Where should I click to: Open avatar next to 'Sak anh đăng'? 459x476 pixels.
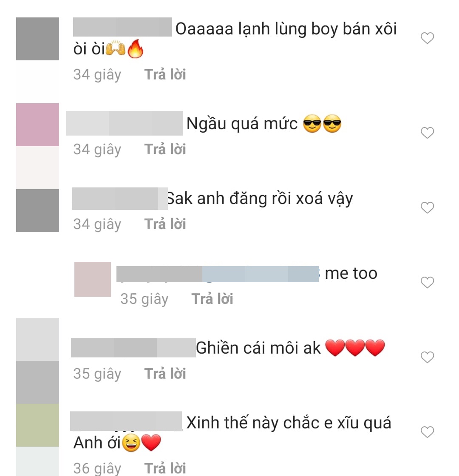[x=38, y=211]
